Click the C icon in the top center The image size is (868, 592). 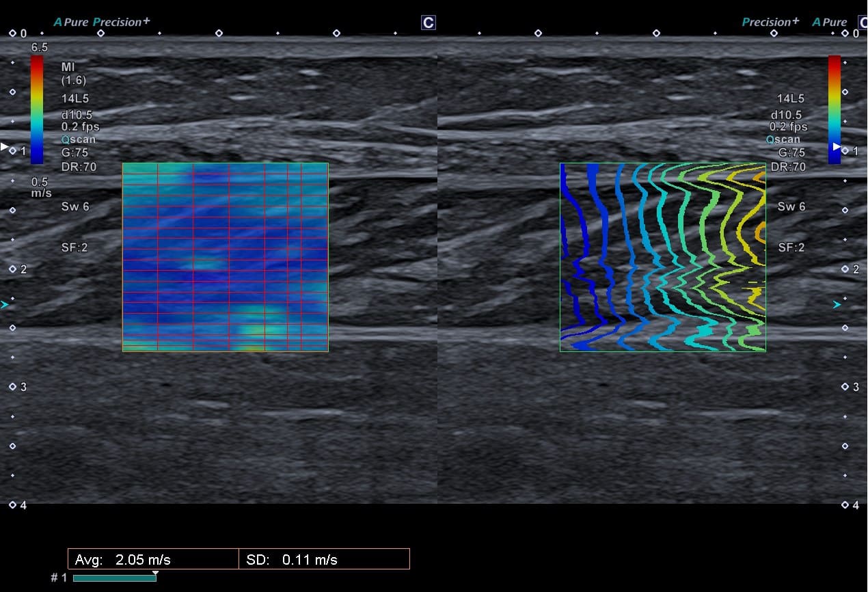tap(429, 23)
